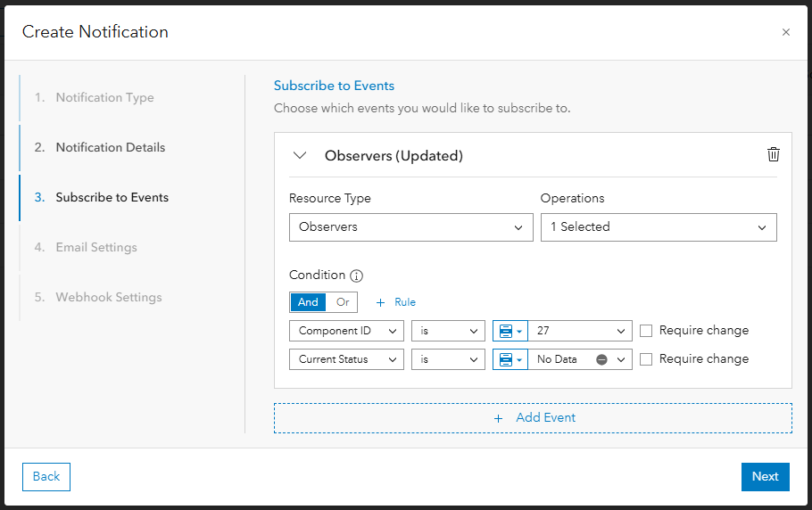Delete the Observers event with trash icon
This screenshot has height=510, width=812.
774,154
